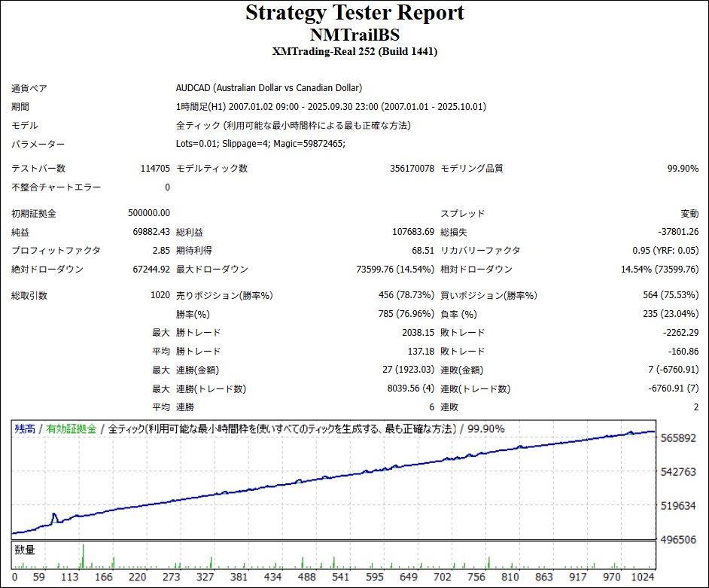
Task: Click the 数量 volume panel label
Action: click(25, 550)
